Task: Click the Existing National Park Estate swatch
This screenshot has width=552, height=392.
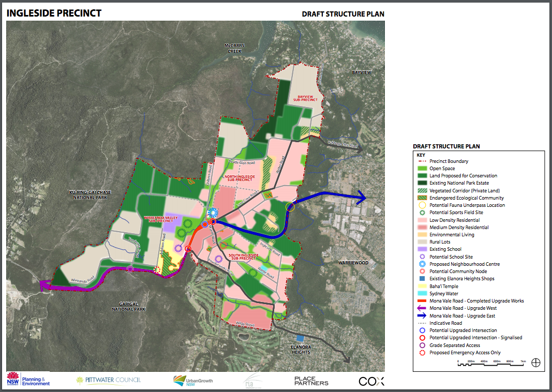Action: [x=422, y=183]
